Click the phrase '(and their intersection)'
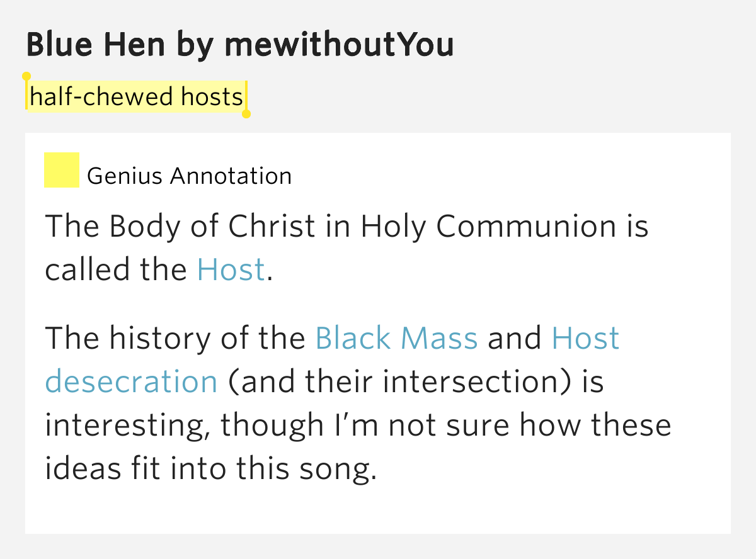756x559 pixels. tap(399, 381)
